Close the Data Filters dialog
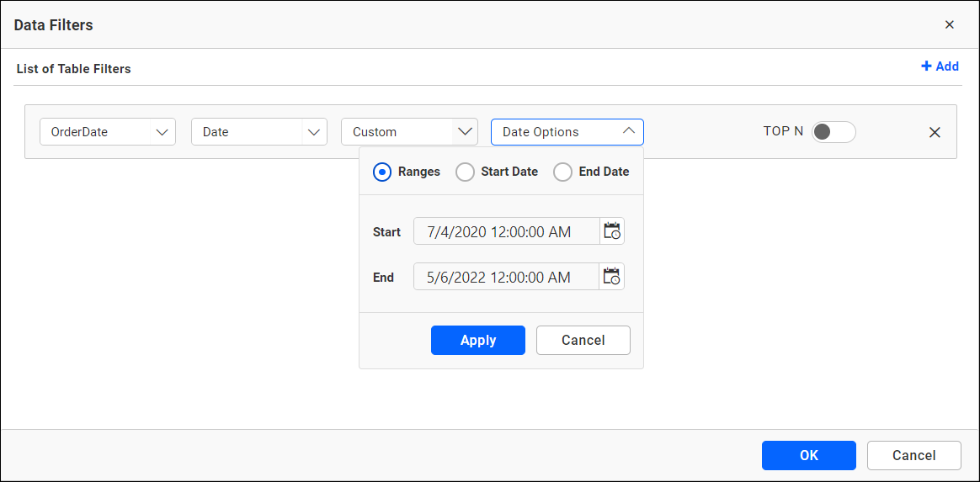The image size is (980, 482). pos(950,25)
